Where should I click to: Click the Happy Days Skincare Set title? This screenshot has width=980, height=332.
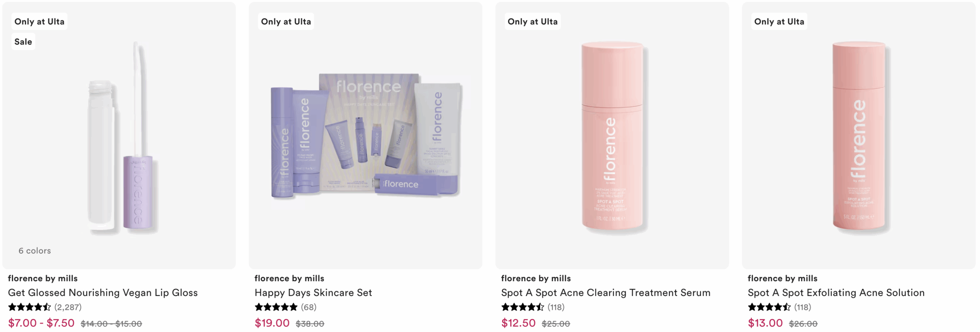(313, 293)
